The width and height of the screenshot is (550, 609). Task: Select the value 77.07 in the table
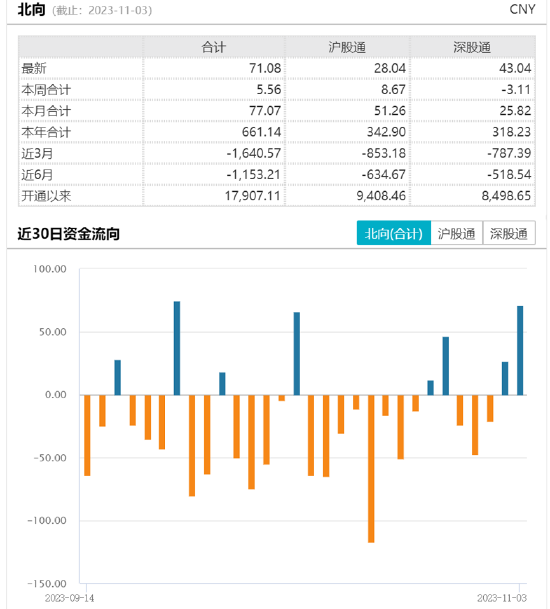pos(265,111)
